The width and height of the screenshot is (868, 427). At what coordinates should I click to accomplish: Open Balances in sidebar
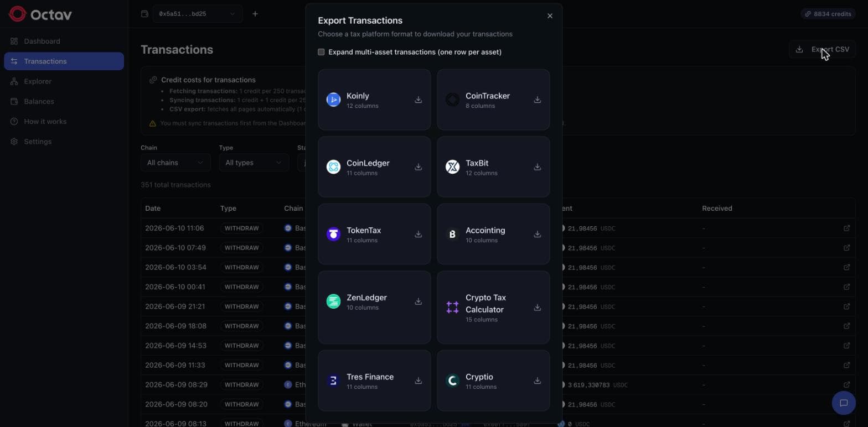point(64,101)
